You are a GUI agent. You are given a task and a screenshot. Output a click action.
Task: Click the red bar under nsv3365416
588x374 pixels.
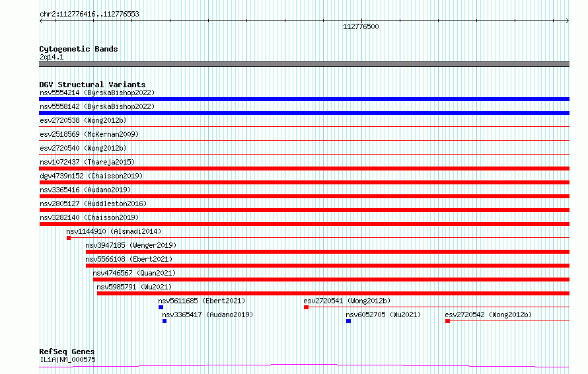304,196
